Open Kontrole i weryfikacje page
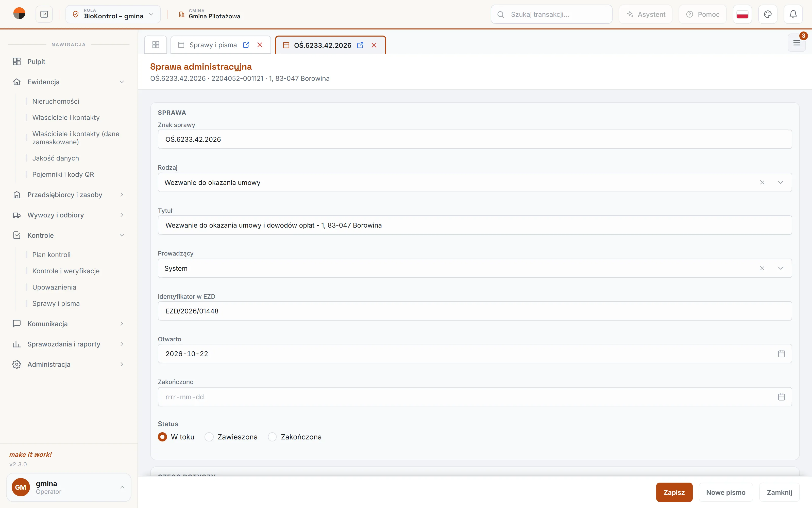Image resolution: width=812 pixels, height=508 pixels. click(66, 271)
